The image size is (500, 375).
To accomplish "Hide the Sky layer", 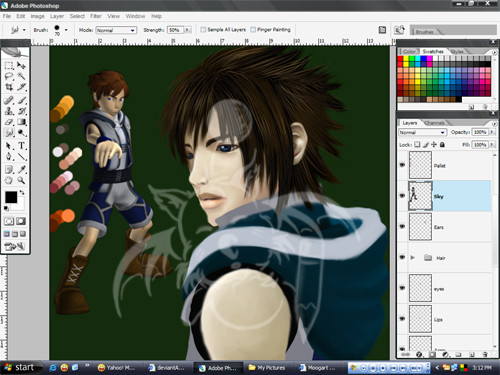I will click(402, 196).
